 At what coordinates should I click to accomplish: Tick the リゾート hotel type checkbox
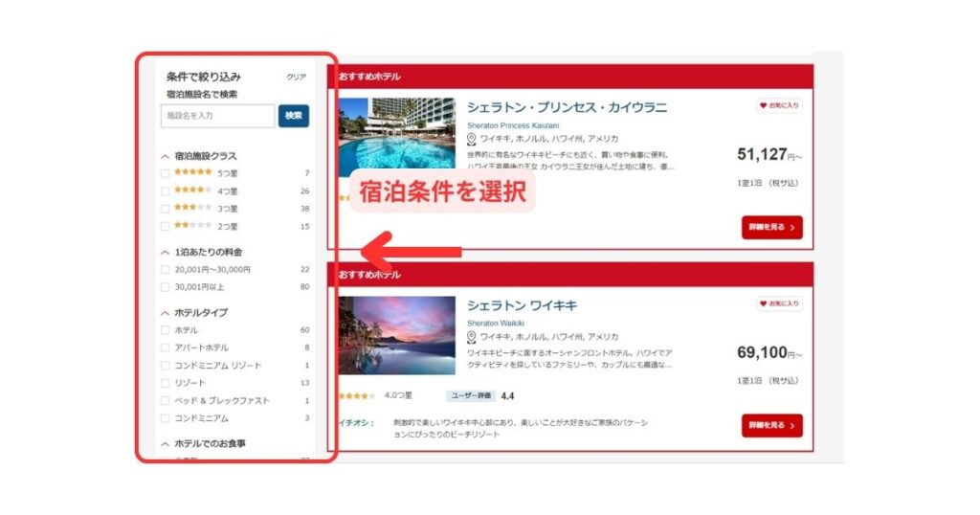click(x=166, y=383)
